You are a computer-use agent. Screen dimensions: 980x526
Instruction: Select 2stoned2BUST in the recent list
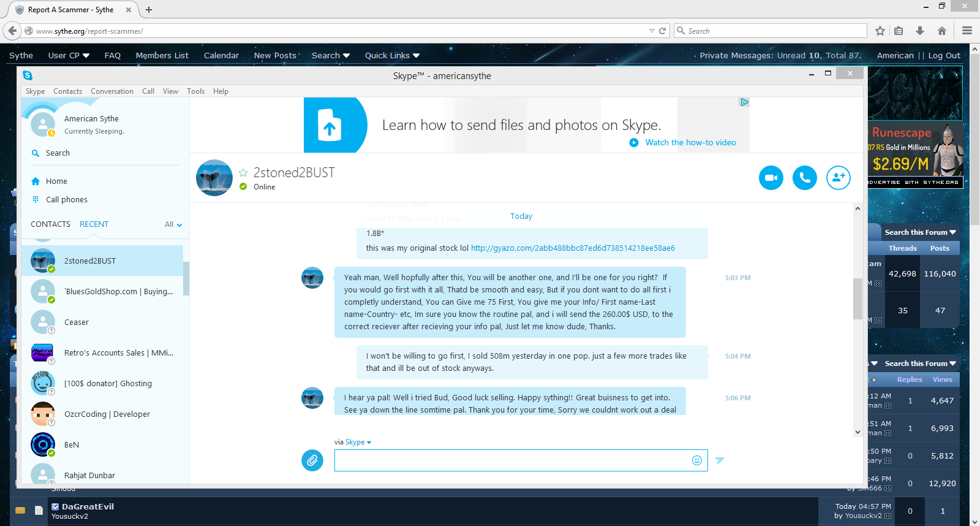point(102,261)
